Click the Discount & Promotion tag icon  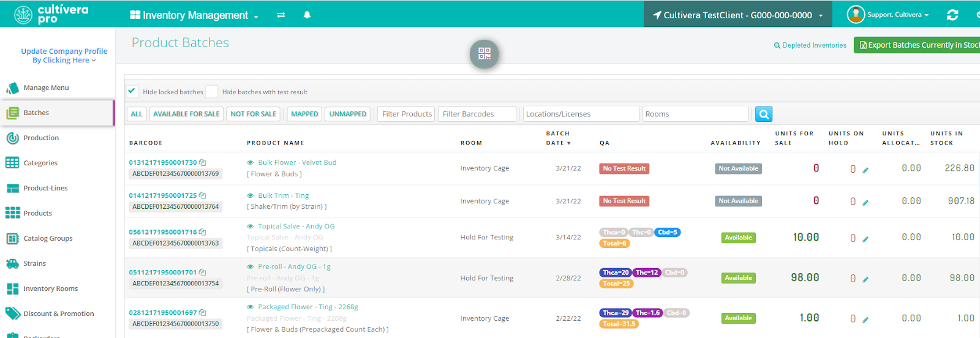point(12,314)
